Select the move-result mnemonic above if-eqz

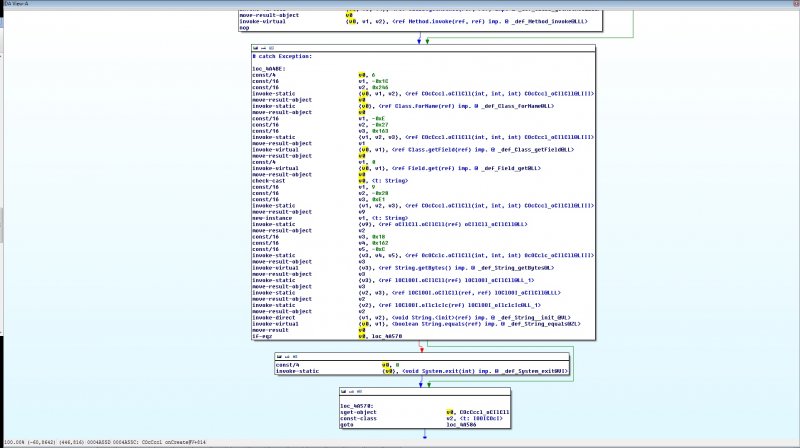(x=270, y=330)
